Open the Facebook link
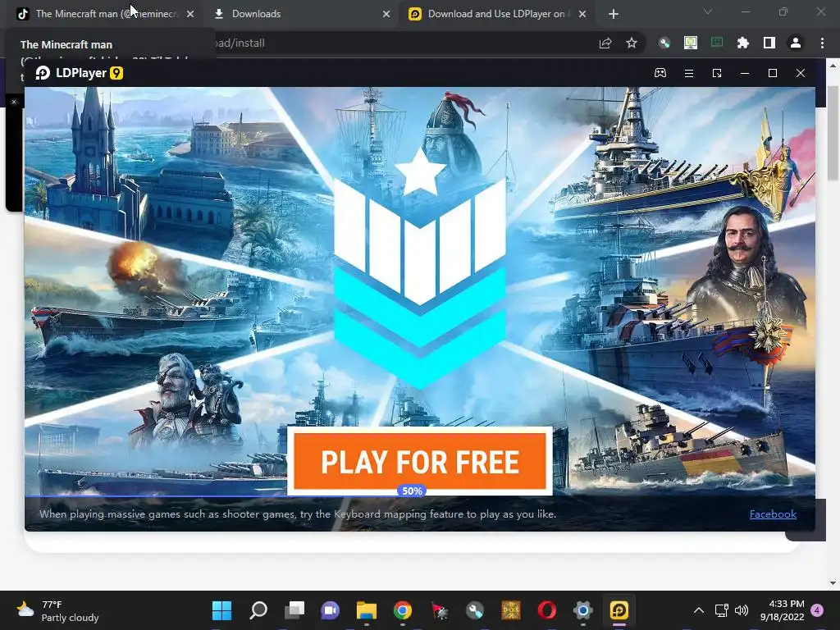Image resolution: width=840 pixels, height=630 pixels. [773, 514]
